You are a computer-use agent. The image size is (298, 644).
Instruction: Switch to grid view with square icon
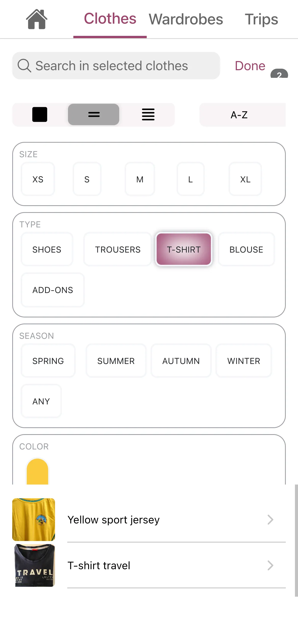click(40, 114)
